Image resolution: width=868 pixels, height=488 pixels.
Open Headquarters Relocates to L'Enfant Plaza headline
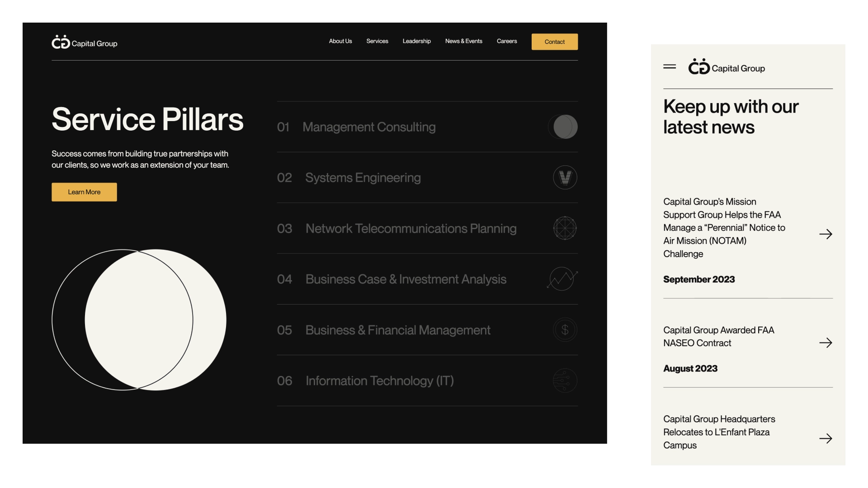pyautogui.click(x=719, y=432)
